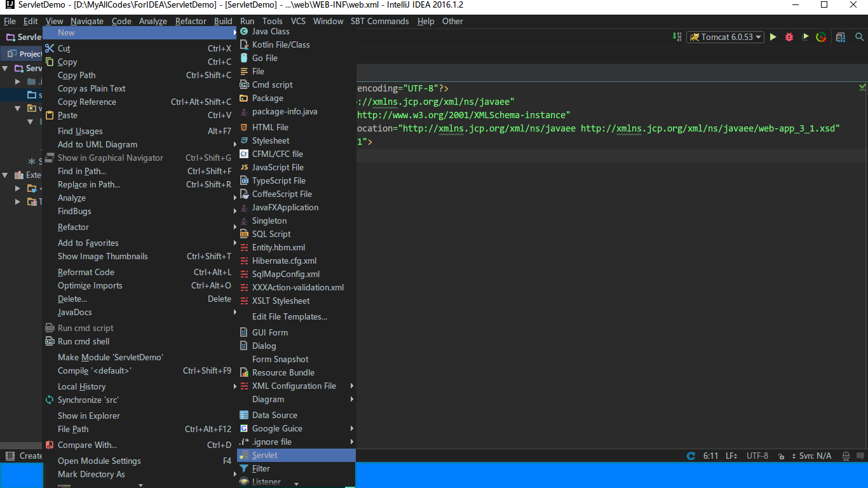Image resolution: width=868 pixels, height=488 pixels.
Task: Click the Paste clipboard icon
Action: click(50, 115)
